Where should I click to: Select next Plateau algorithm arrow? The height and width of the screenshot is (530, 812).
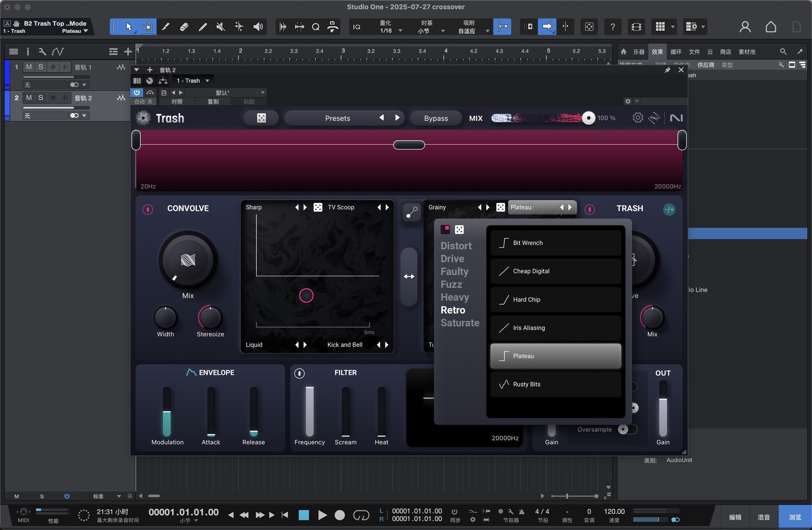click(x=570, y=207)
